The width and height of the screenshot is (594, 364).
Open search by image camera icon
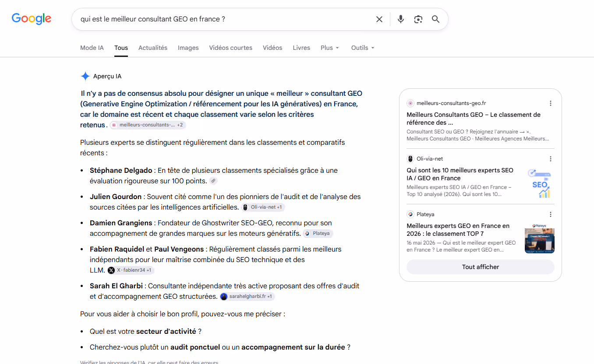click(418, 19)
